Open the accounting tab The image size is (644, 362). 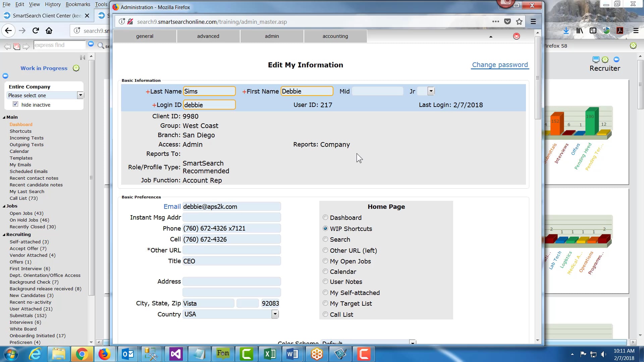click(x=335, y=36)
